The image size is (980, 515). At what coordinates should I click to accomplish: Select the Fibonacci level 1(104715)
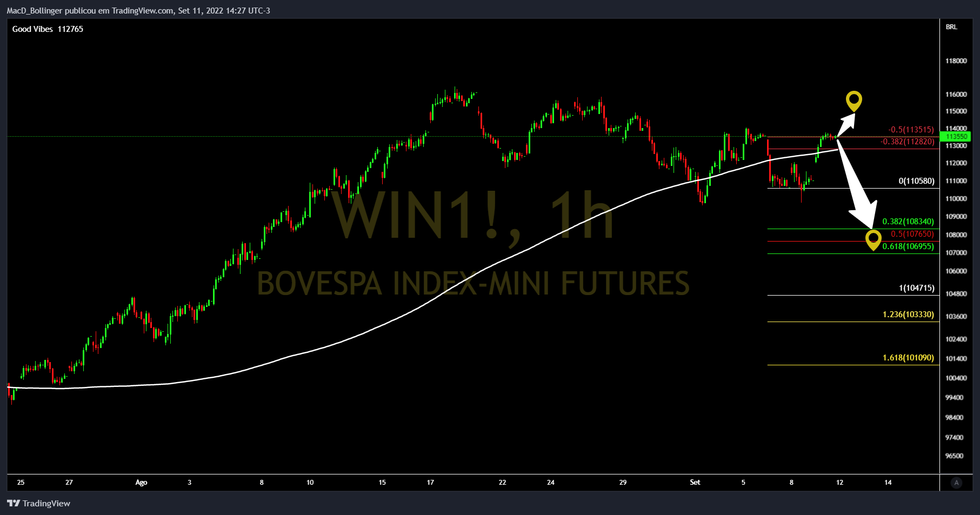[x=916, y=288]
